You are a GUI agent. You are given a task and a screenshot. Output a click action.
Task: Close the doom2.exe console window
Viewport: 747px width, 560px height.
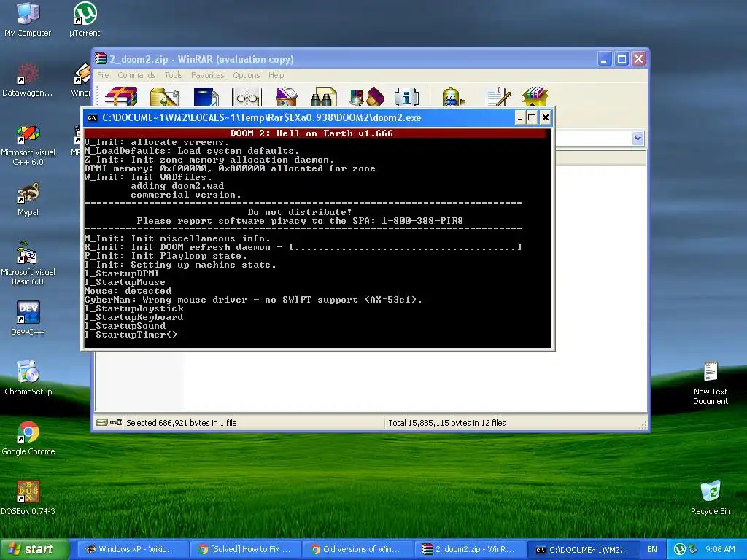click(x=545, y=117)
